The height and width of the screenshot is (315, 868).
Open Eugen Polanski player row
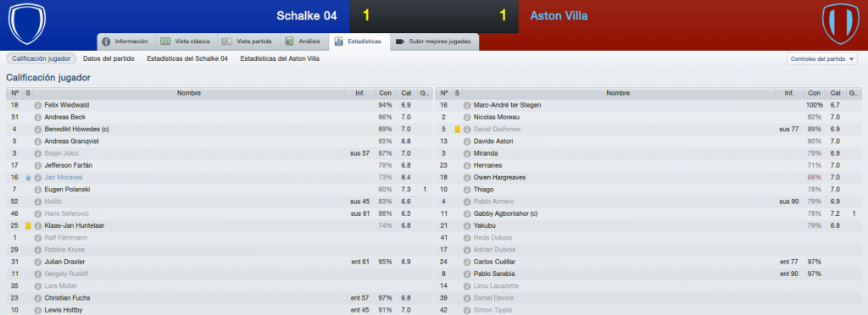click(x=220, y=190)
